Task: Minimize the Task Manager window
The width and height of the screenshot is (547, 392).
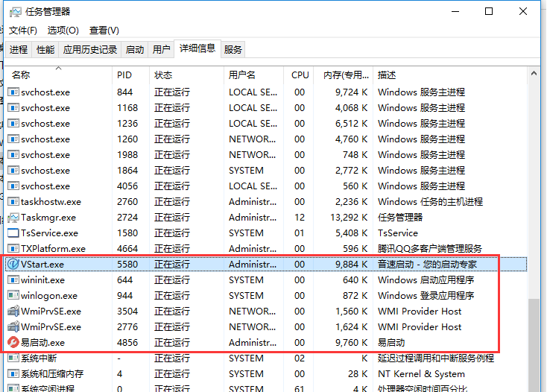Action: (455, 11)
